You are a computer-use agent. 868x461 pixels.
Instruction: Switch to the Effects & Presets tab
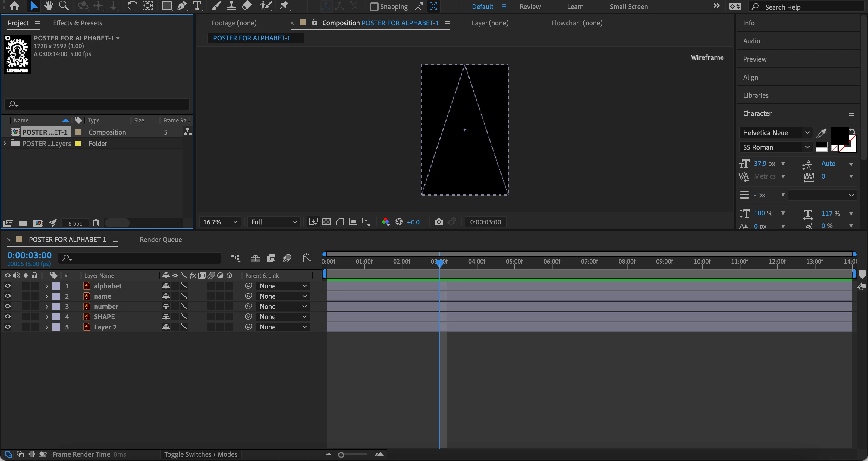77,23
